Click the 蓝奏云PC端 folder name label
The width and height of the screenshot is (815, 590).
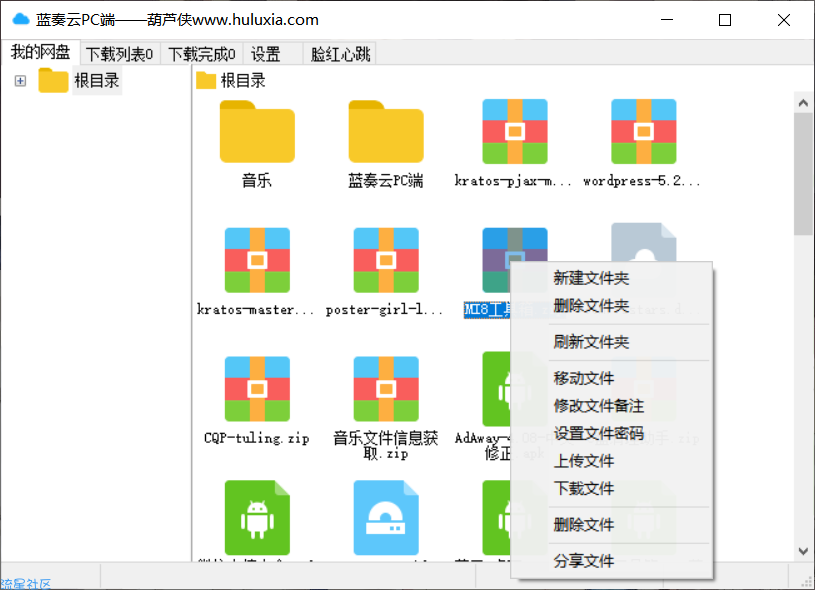pyautogui.click(x=386, y=181)
